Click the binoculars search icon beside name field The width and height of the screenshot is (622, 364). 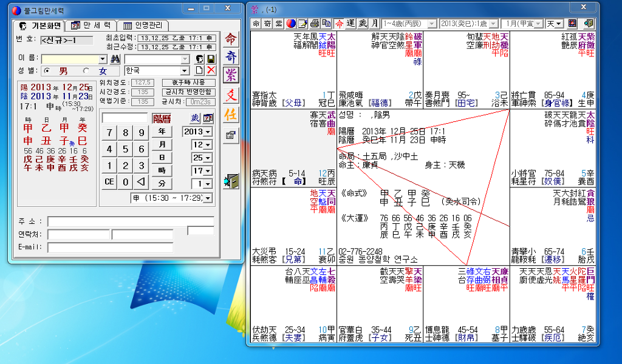point(115,59)
